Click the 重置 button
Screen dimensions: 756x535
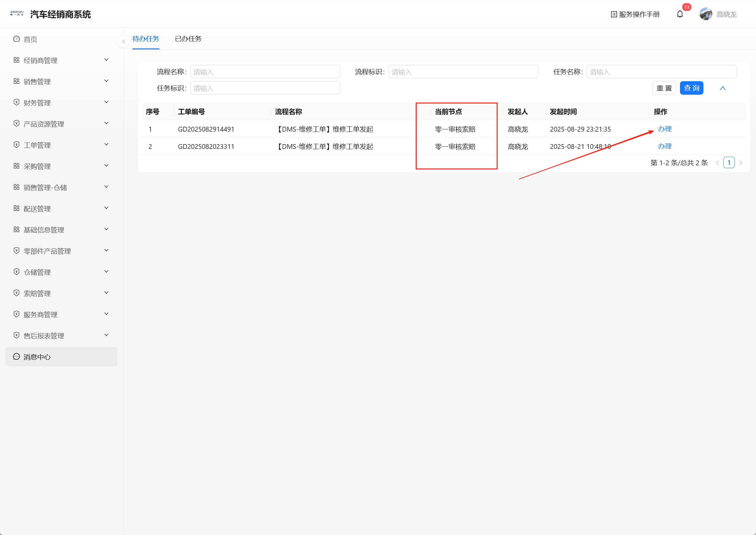[x=664, y=88]
